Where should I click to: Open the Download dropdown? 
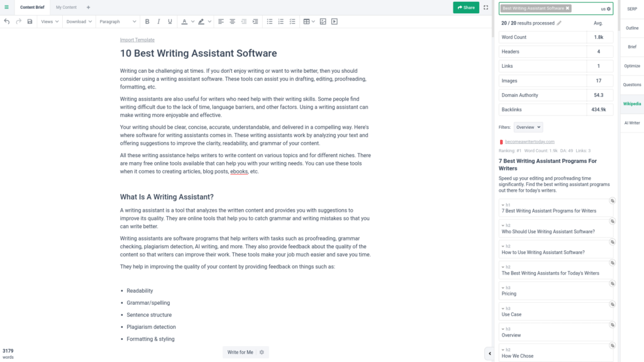tap(79, 21)
